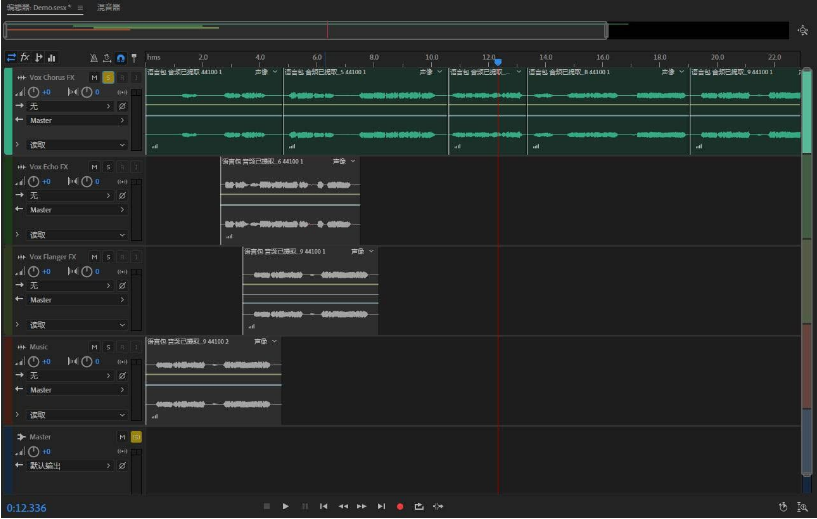Mute the Master track
The image size is (817, 519).
click(x=123, y=437)
